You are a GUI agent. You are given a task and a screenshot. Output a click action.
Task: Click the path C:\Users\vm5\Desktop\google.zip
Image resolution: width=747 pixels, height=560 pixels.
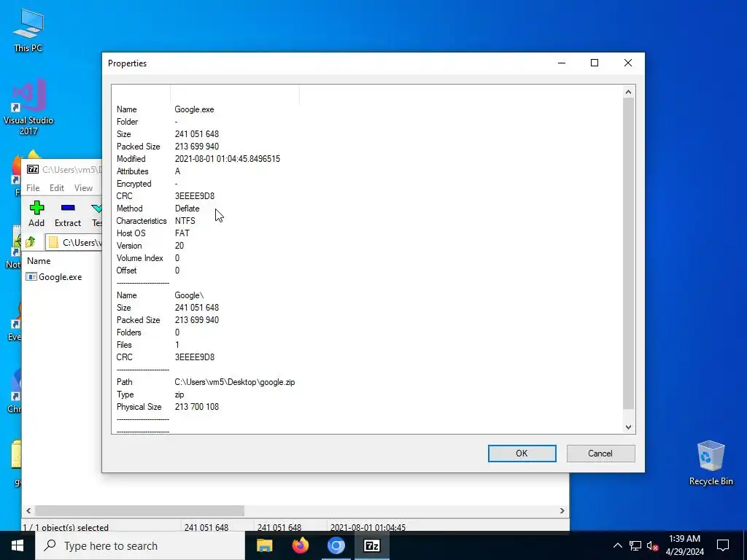tap(234, 382)
